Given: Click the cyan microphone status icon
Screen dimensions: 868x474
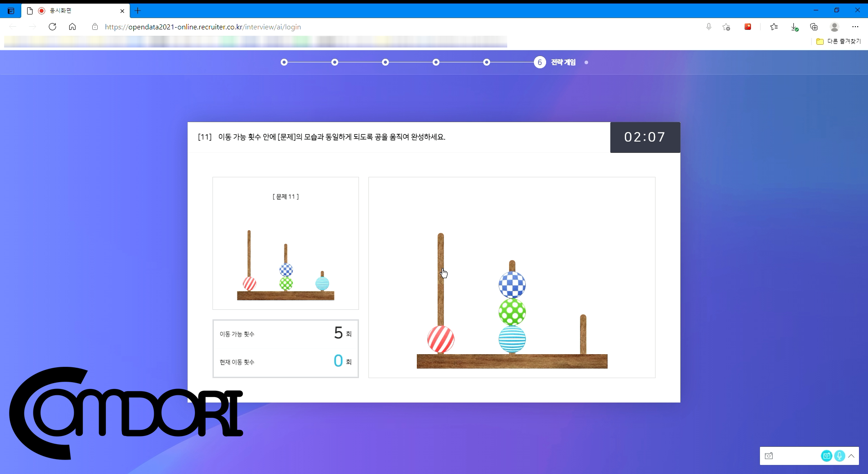Looking at the screenshot, I should (x=840, y=456).
